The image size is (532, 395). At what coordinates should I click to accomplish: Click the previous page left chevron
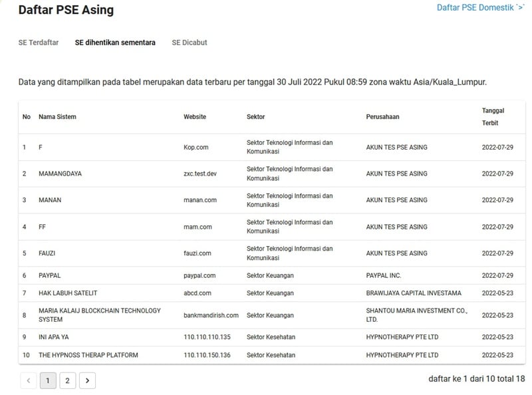29,380
